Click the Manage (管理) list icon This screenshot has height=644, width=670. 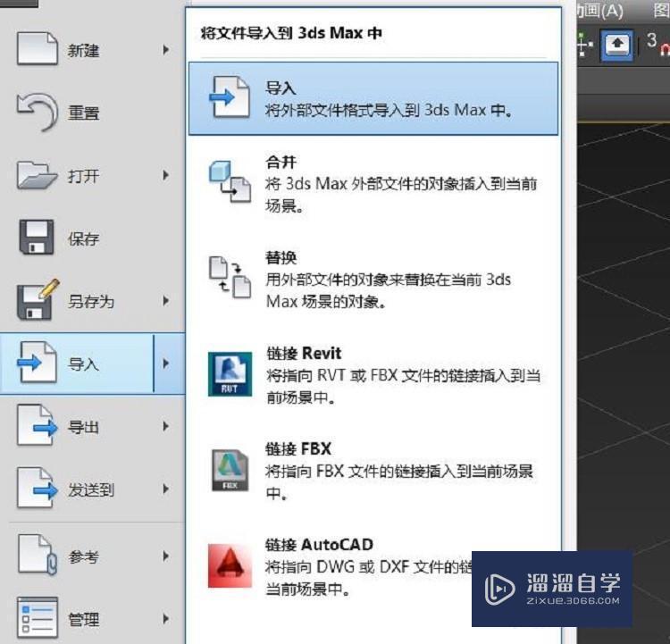38,617
